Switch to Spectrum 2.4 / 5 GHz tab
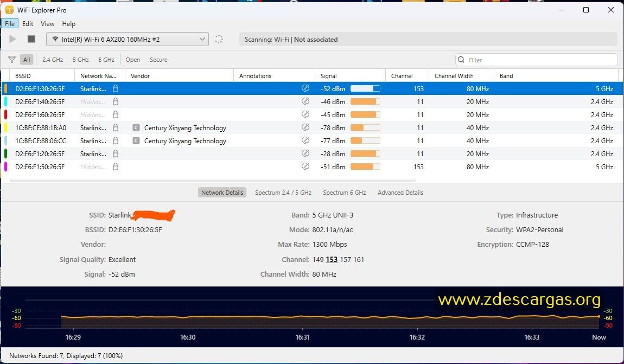The width and height of the screenshot is (624, 364). [283, 193]
